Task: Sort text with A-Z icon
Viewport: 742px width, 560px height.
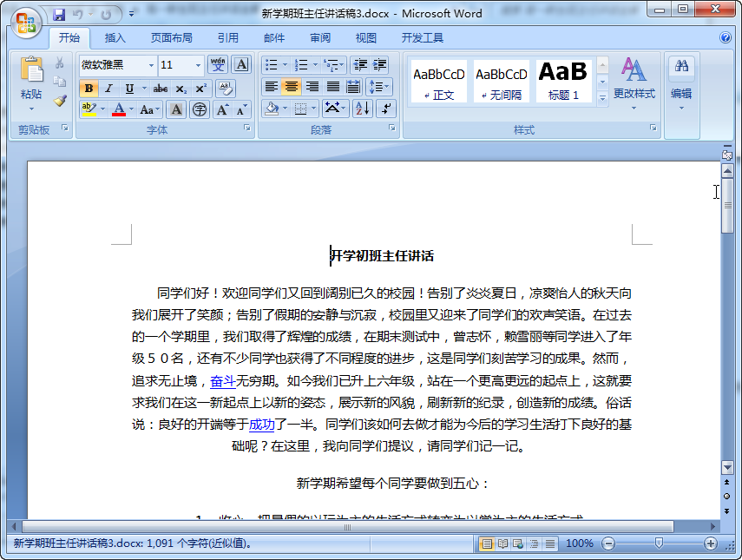Action: [x=363, y=109]
